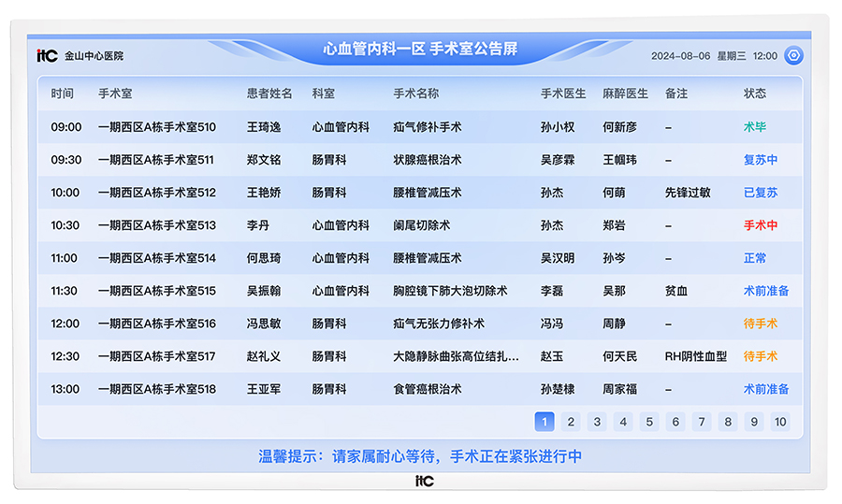
Task: Click surgery name 疝气修补手术
Action: (x=428, y=127)
